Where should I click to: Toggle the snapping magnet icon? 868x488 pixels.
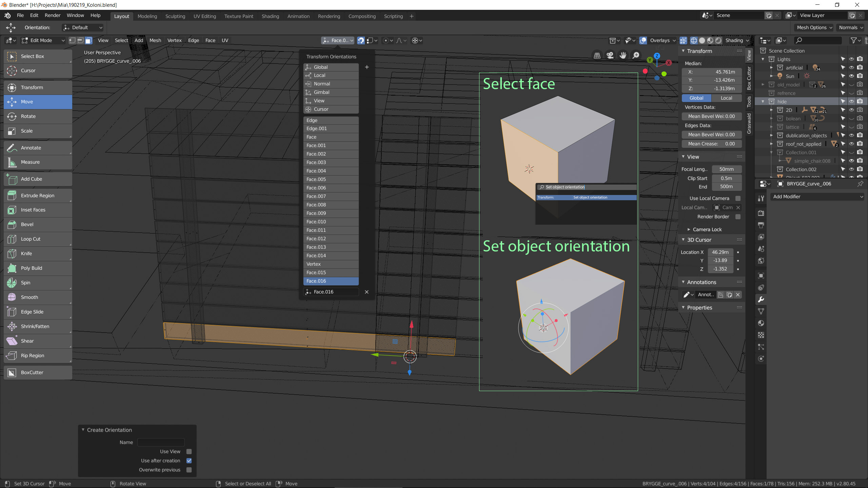[x=361, y=40]
